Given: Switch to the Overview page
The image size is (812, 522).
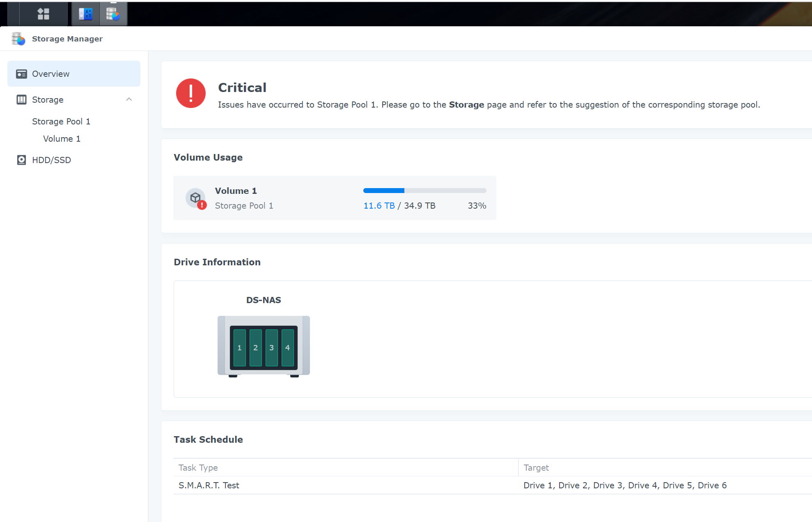Looking at the screenshot, I should (x=50, y=74).
